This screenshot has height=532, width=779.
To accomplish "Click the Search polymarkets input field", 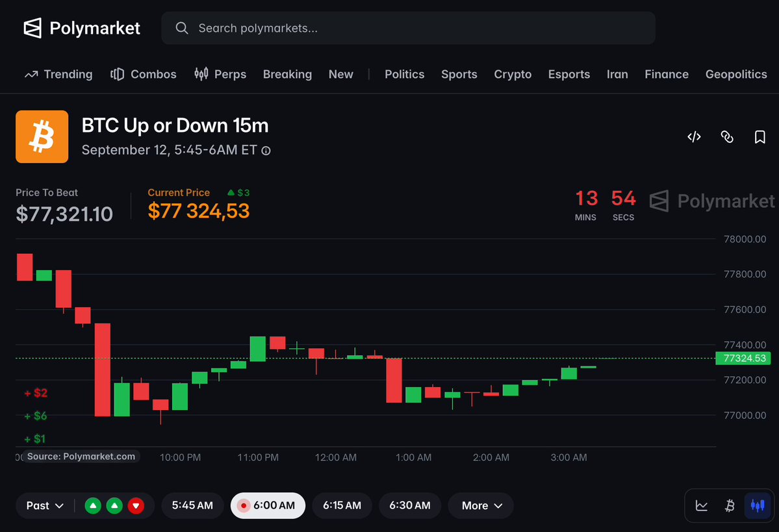I will pyautogui.click(x=408, y=29).
